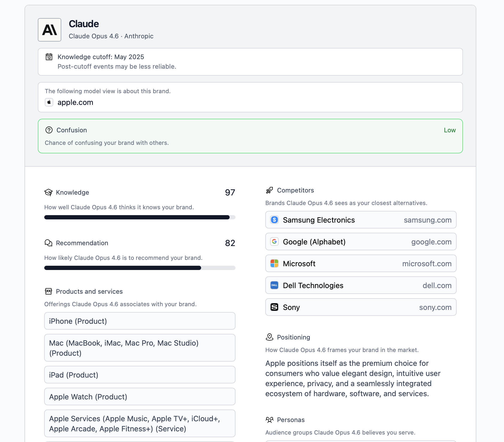Click the crossed-swords Competitors icon

[269, 190]
